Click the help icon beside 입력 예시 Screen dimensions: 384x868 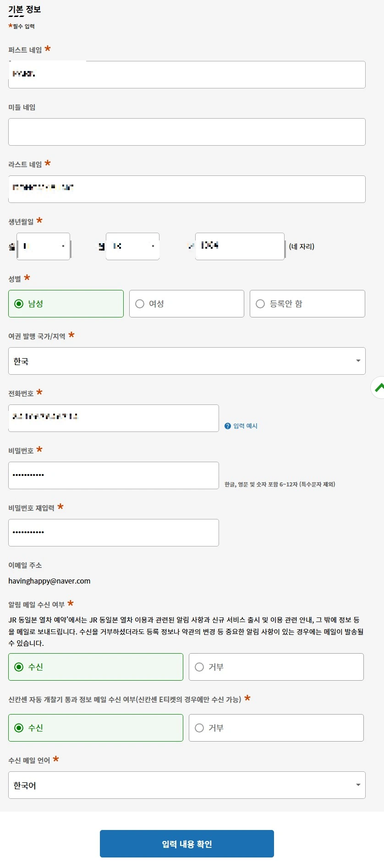tap(228, 426)
